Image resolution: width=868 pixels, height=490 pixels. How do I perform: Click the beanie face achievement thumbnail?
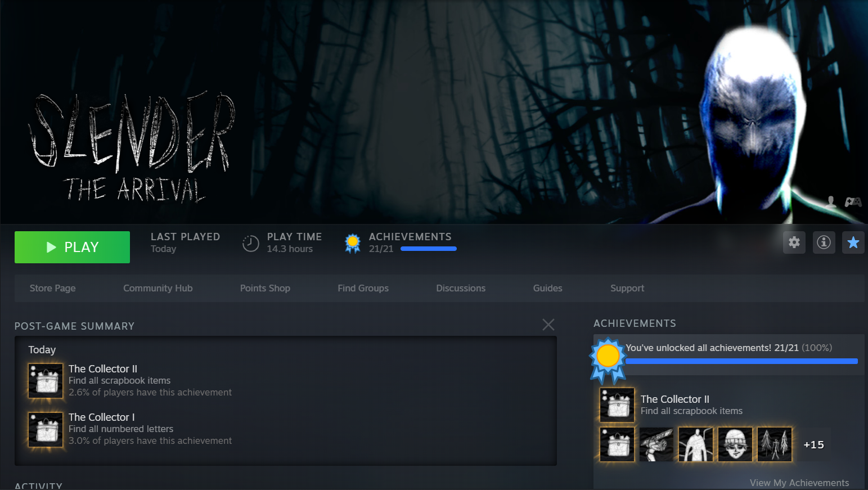(x=735, y=444)
